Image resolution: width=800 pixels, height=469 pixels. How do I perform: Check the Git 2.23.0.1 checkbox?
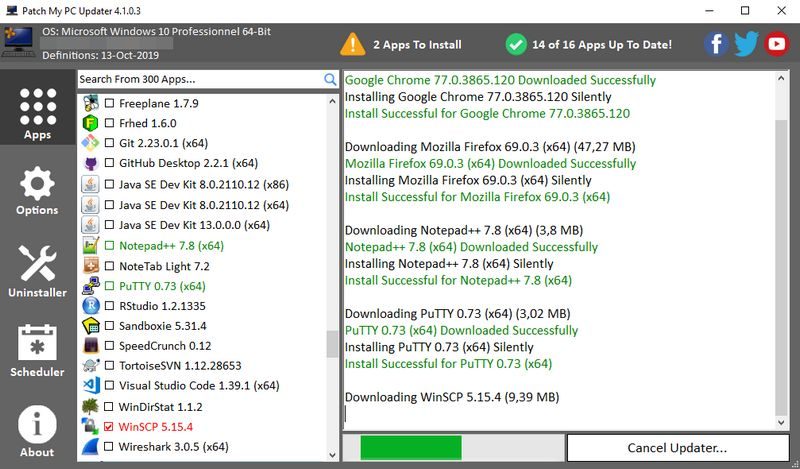coord(109,143)
